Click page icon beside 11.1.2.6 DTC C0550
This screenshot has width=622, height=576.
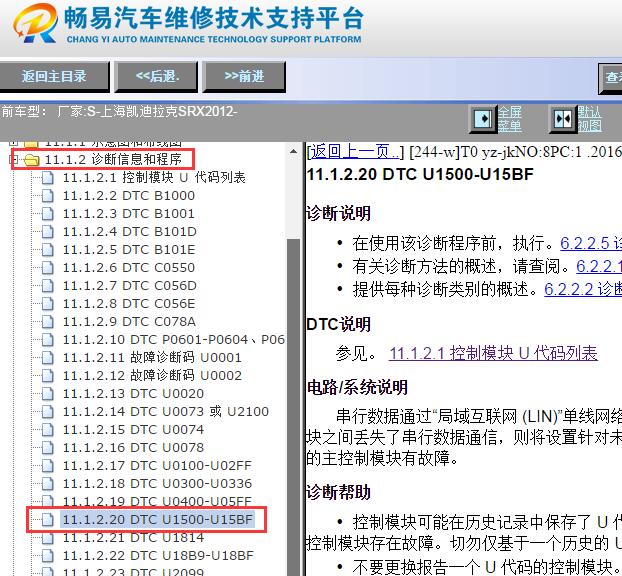click(48, 268)
